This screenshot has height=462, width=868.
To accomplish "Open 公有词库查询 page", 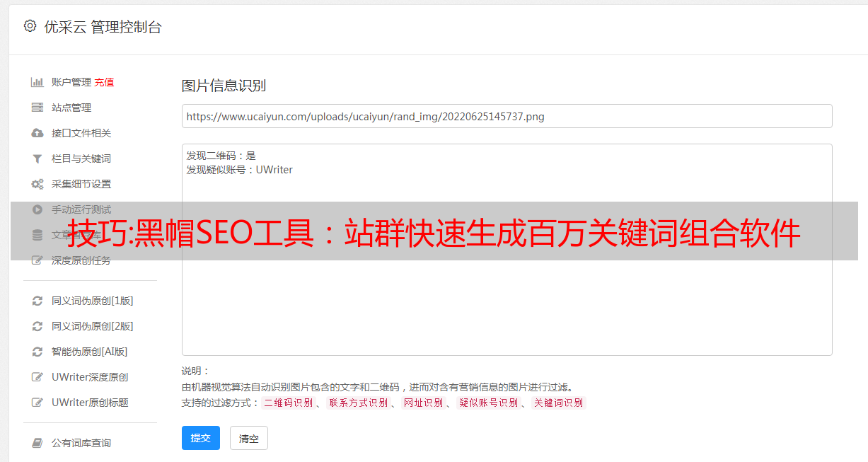I will point(81,443).
